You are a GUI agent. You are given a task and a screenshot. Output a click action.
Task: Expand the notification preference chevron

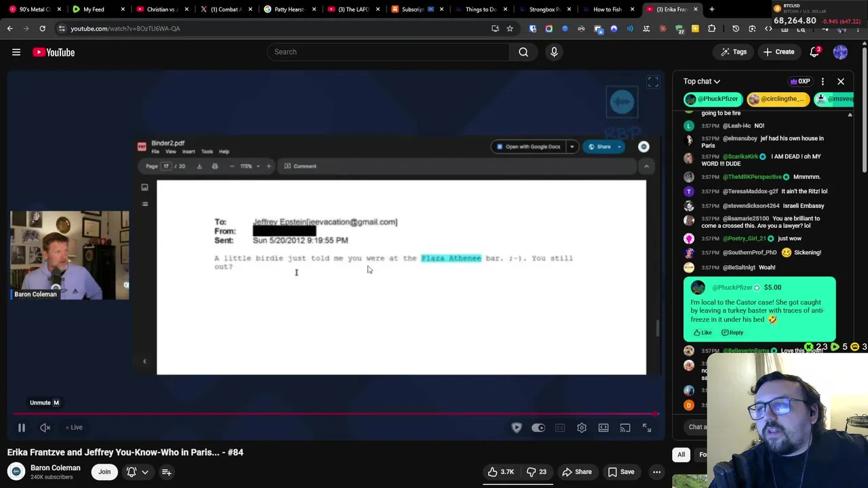pyautogui.click(x=145, y=472)
